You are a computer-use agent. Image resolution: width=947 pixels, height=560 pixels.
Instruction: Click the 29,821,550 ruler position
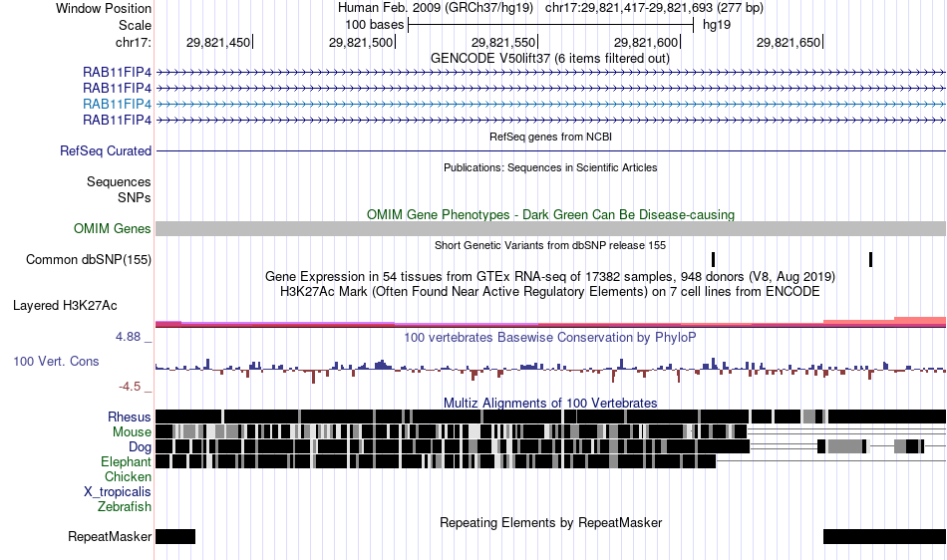click(503, 42)
